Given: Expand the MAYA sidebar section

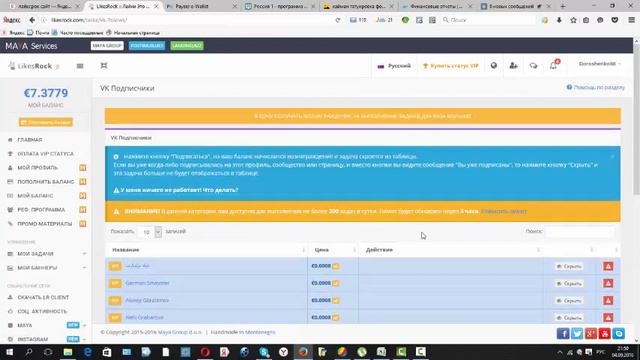Looking at the screenshot, I should pyautogui.click(x=46, y=325).
